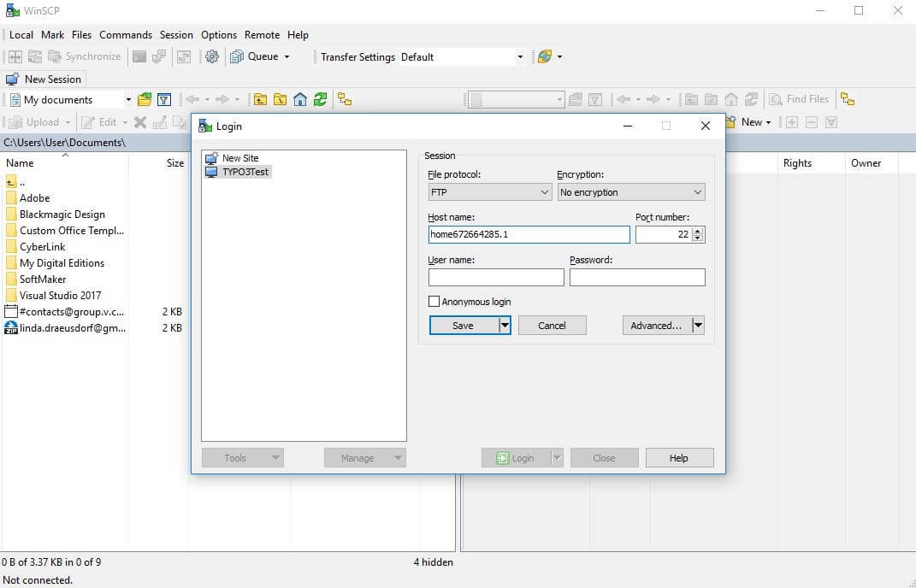Click the remote unselect files minus icon
The image size is (916, 588).
click(812, 122)
